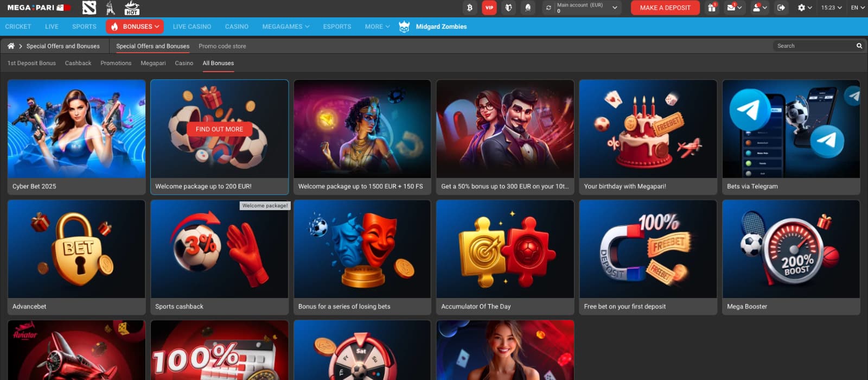Viewport: 868px width, 380px height.
Task: Go to ESPORTS section
Action: coord(337,27)
